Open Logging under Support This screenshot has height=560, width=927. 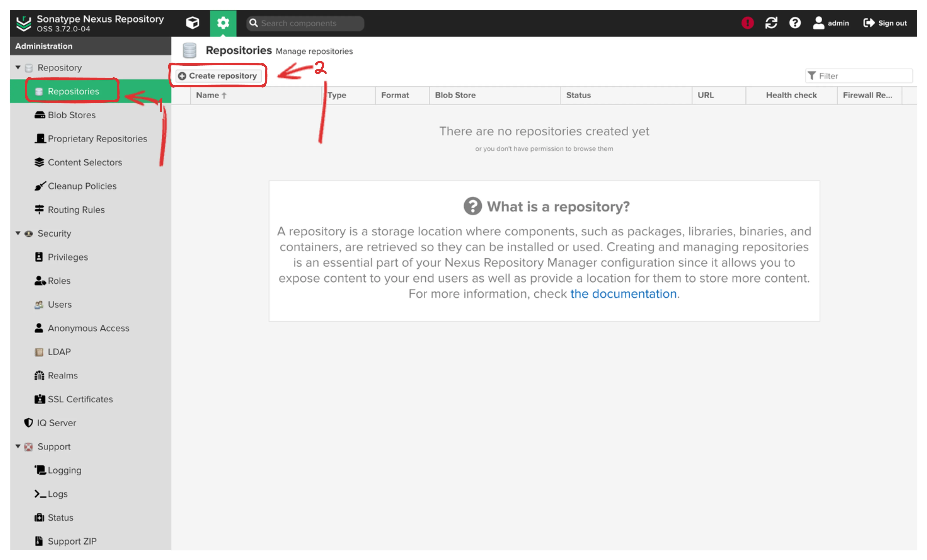pyautogui.click(x=90, y=470)
